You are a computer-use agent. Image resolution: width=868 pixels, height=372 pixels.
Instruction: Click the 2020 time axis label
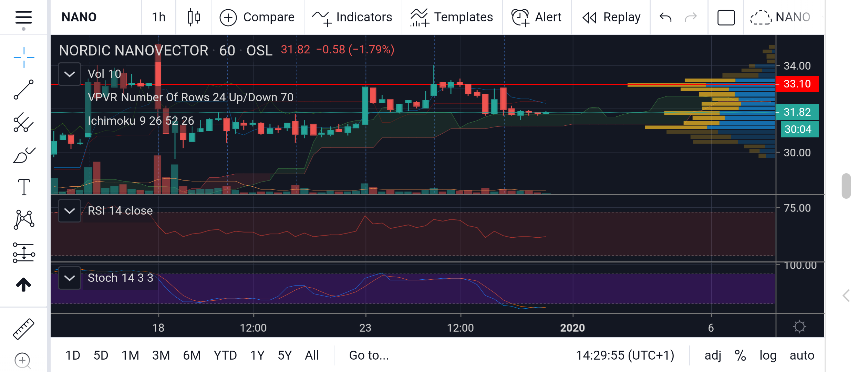572,328
